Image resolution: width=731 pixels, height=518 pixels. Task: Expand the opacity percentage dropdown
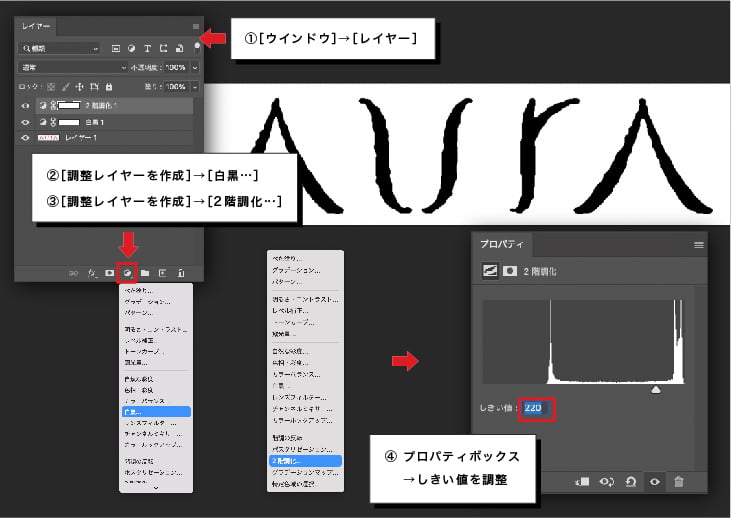(194, 67)
